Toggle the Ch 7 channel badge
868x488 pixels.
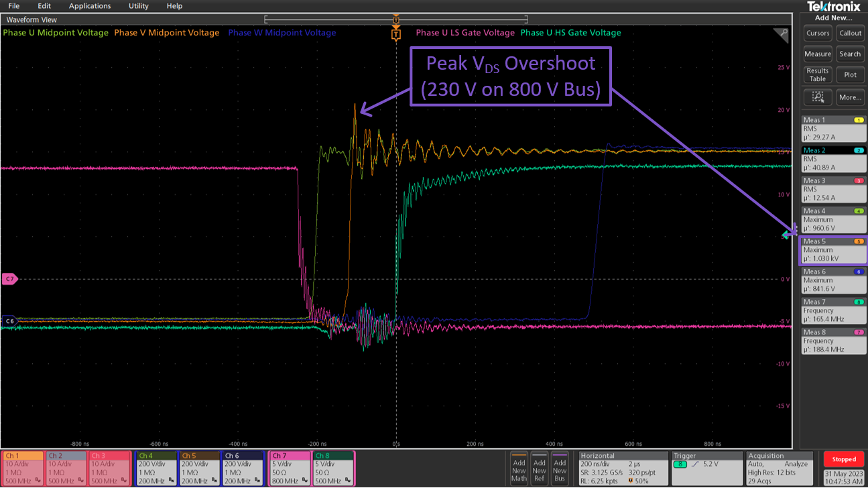click(x=290, y=468)
